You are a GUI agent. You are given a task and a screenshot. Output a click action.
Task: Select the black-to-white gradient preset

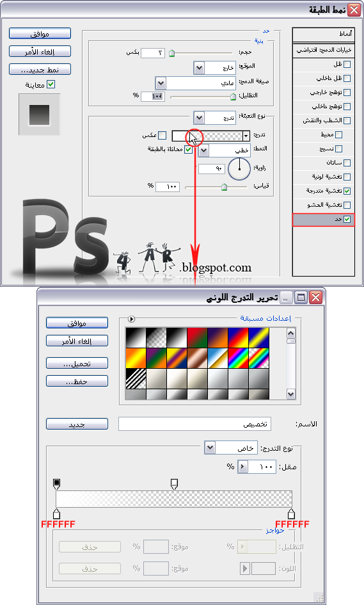point(136,337)
